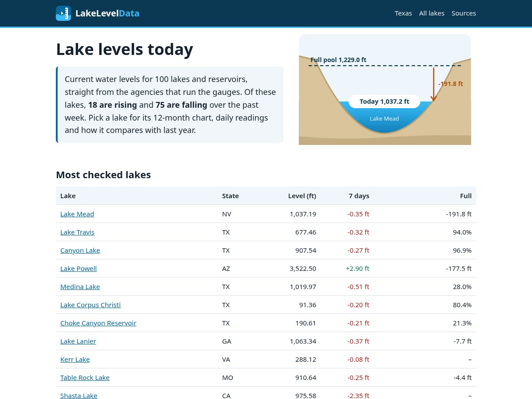Screen dimensions: 532x399
Task: Click the 288.12 level value
Action: [x=305, y=359]
